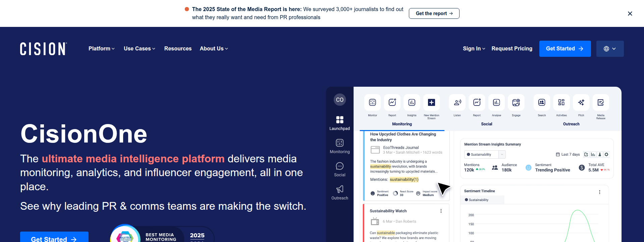The image size is (644, 242).
Task: Open the Engage icon
Action: tap(516, 103)
